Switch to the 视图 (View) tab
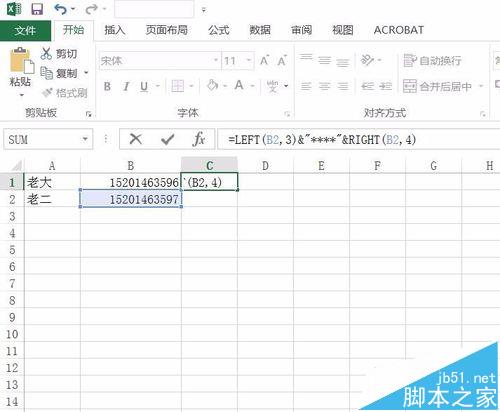 (x=343, y=30)
